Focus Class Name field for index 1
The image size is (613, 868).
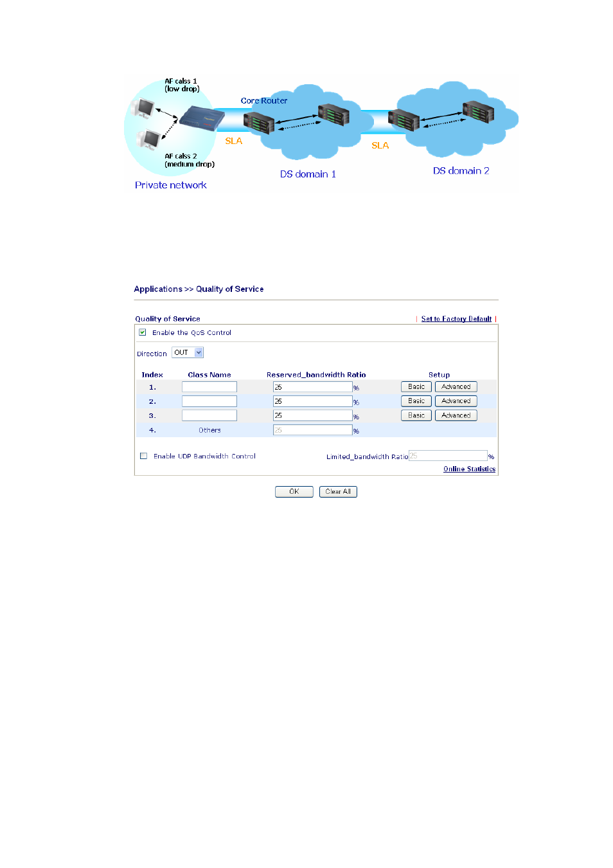click(209, 387)
